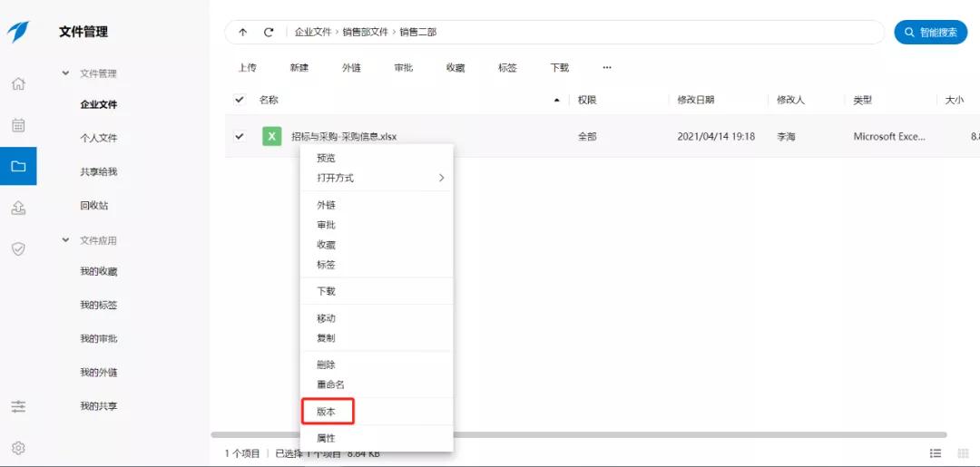Sort by name using the sort arrow
The image size is (980, 467).
click(557, 100)
